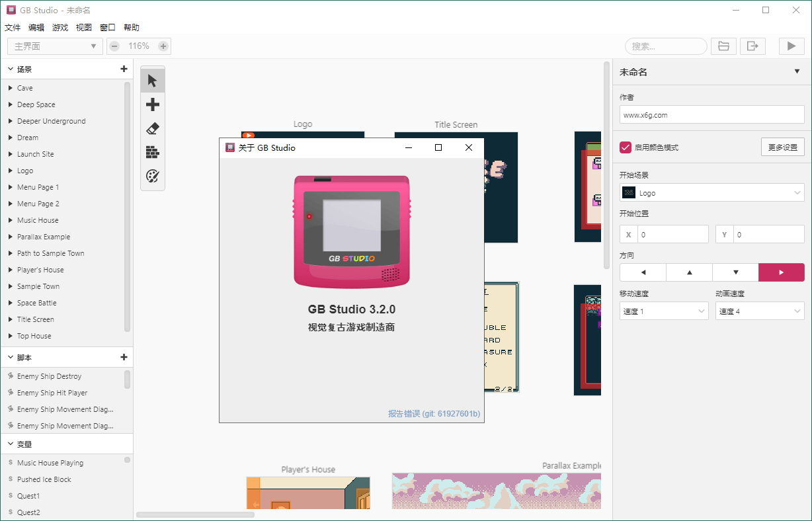Image resolution: width=812 pixels, height=521 pixels.
Task: Select the pointer/selection tool
Action: 152,80
